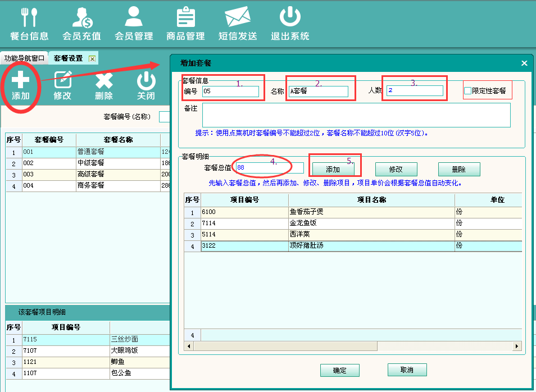Image resolution: width=536 pixels, height=392 pixels.
Task: Click 确定 to confirm the new package
Action: [339, 370]
